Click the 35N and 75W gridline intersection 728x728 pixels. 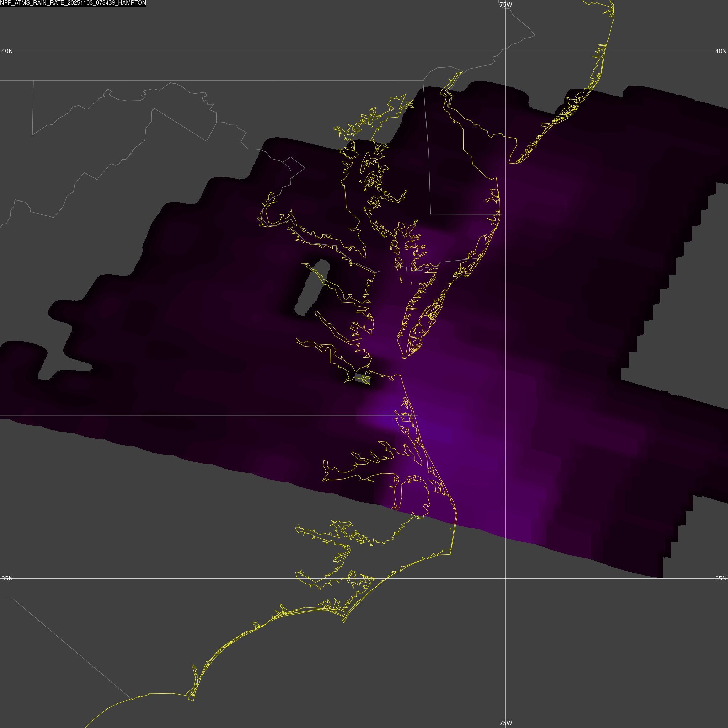pos(506,578)
